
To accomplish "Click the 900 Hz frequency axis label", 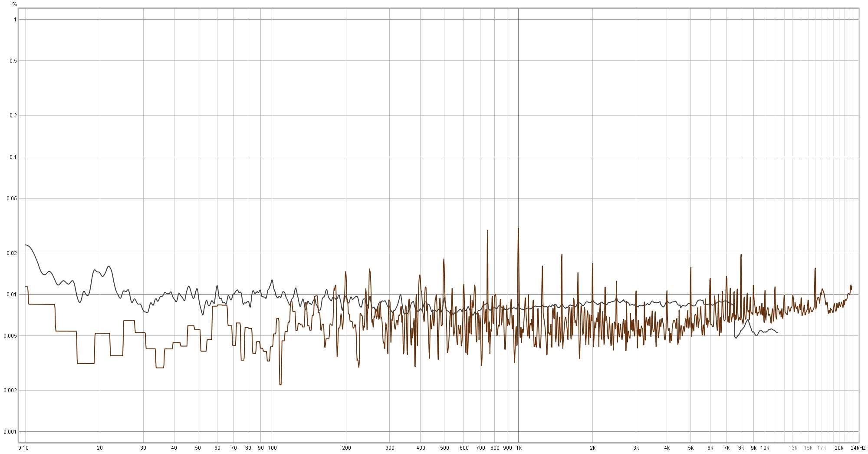I will 507,448.
